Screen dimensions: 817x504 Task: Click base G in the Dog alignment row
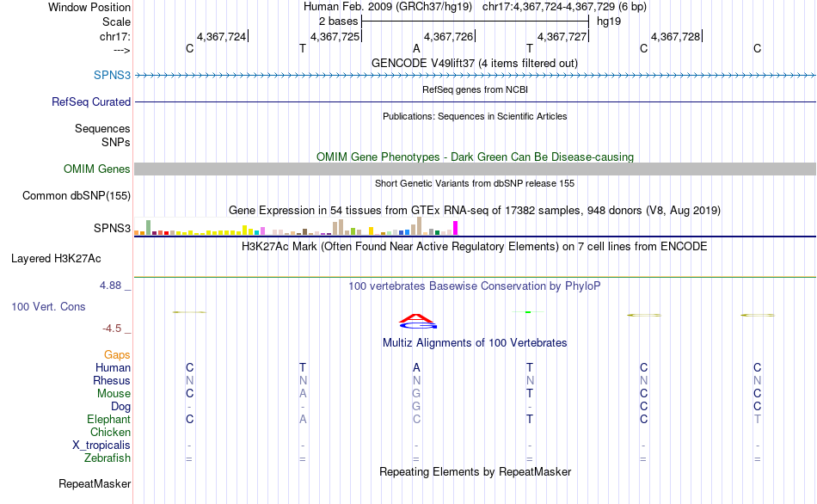point(416,407)
